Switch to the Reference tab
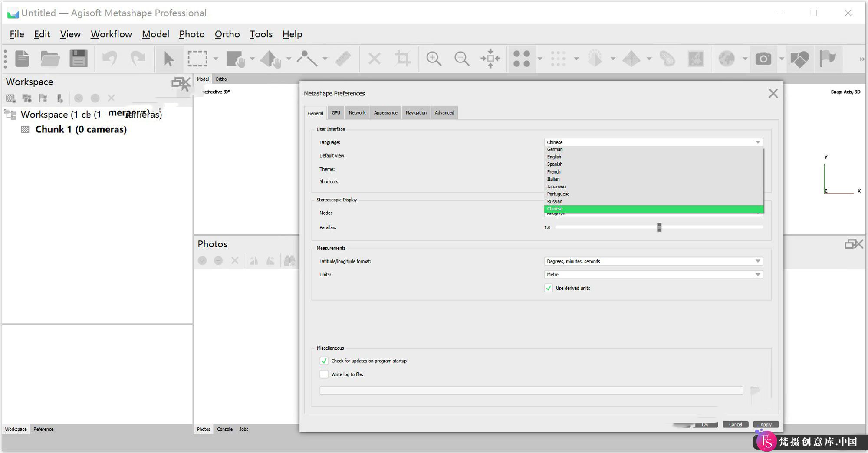868x453 pixels. click(x=43, y=429)
